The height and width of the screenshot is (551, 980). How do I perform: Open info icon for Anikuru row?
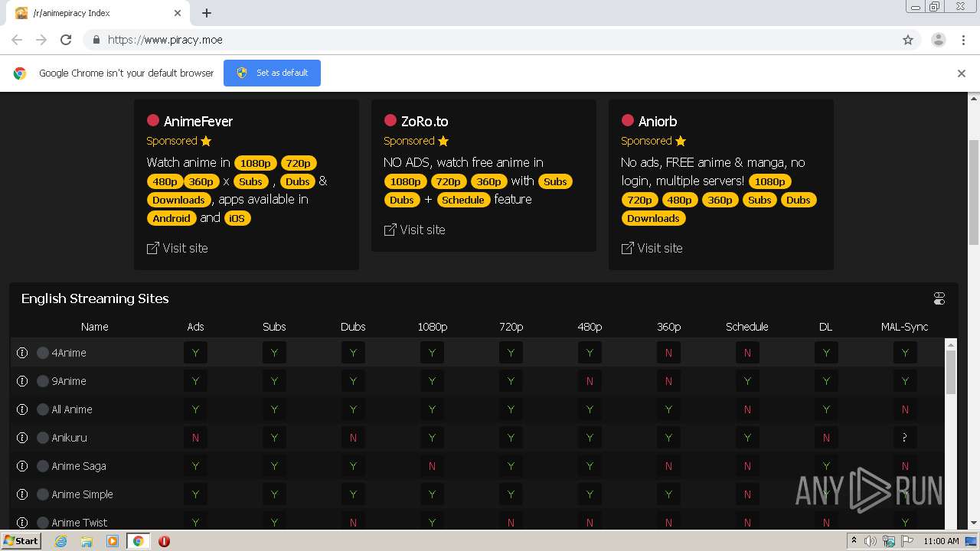(22, 438)
